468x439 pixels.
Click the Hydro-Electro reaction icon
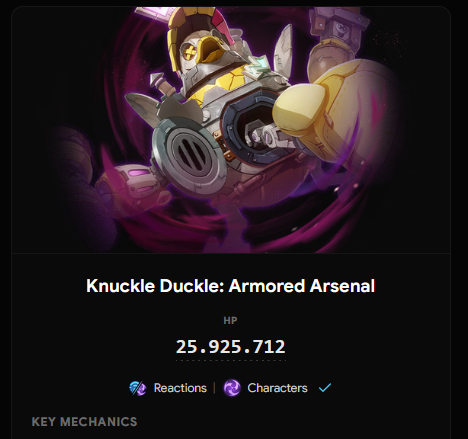138,388
